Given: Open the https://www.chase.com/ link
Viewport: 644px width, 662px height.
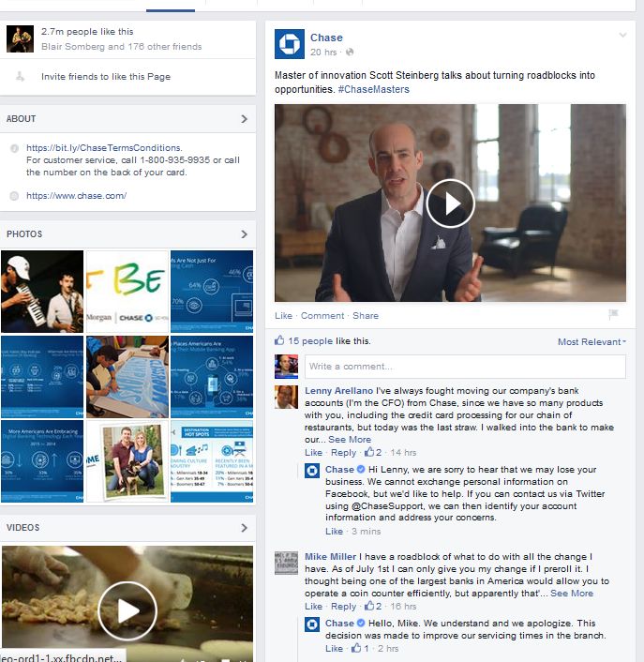Looking at the screenshot, I should pos(76,196).
